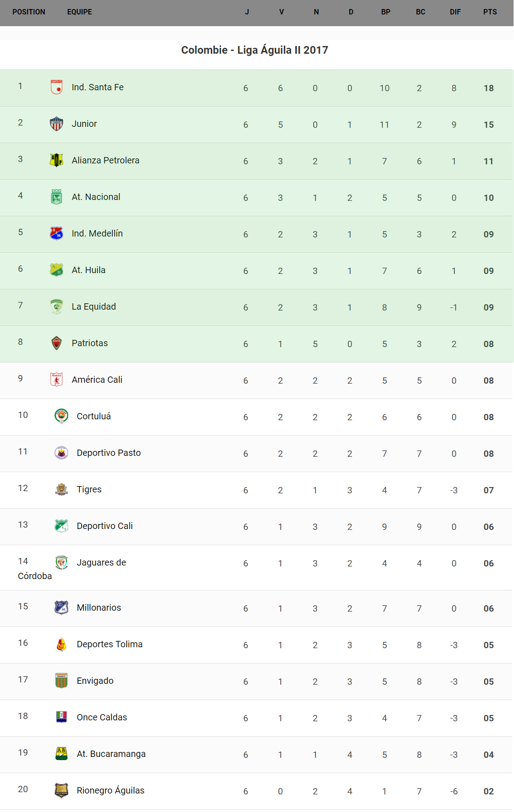
Task: Click the Junior team badge
Action: click(56, 124)
